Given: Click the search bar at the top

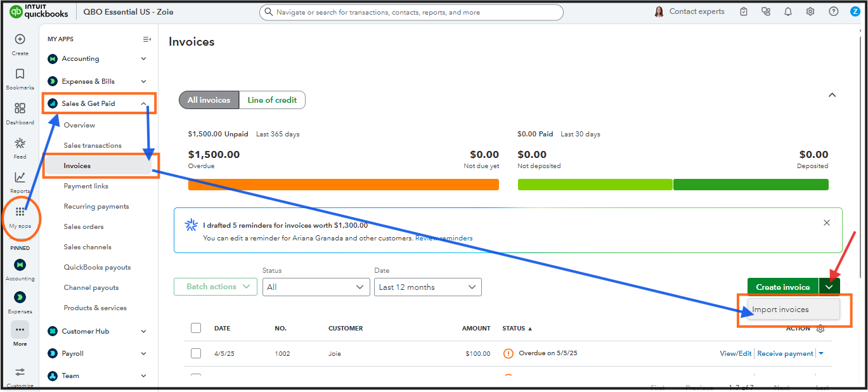Looking at the screenshot, I should coord(411,12).
